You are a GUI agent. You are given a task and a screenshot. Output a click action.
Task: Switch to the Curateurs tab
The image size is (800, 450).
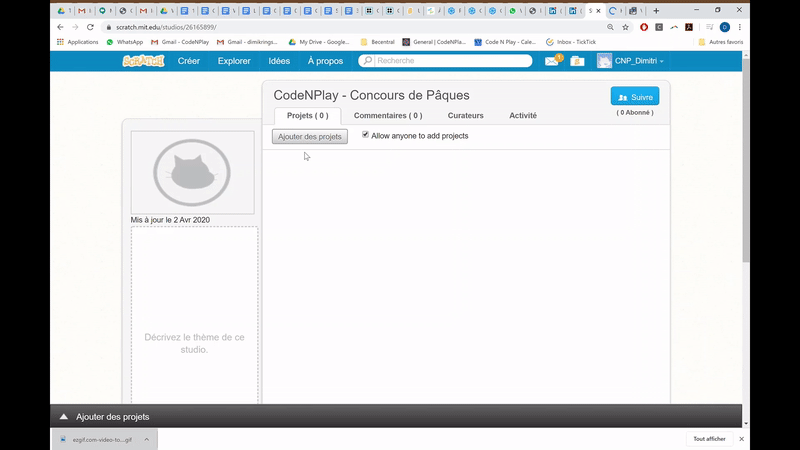click(x=465, y=115)
